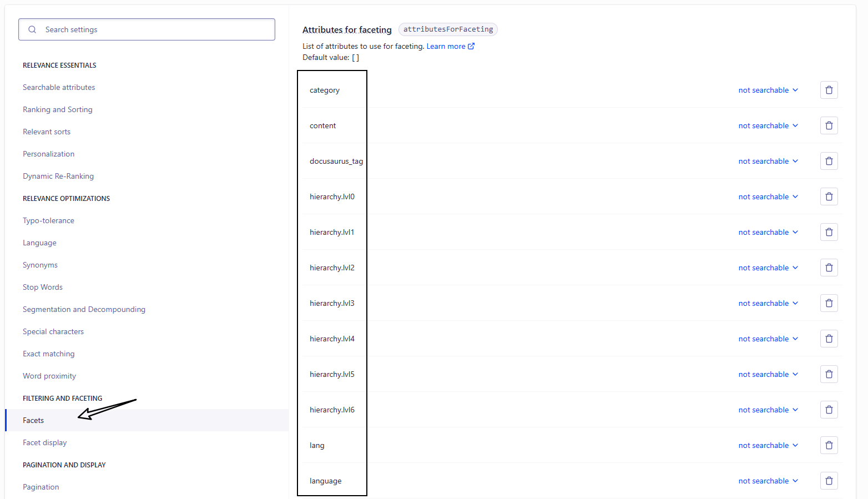
Task: Delete hierarchy.lvl0 using its trash icon
Action: (829, 196)
